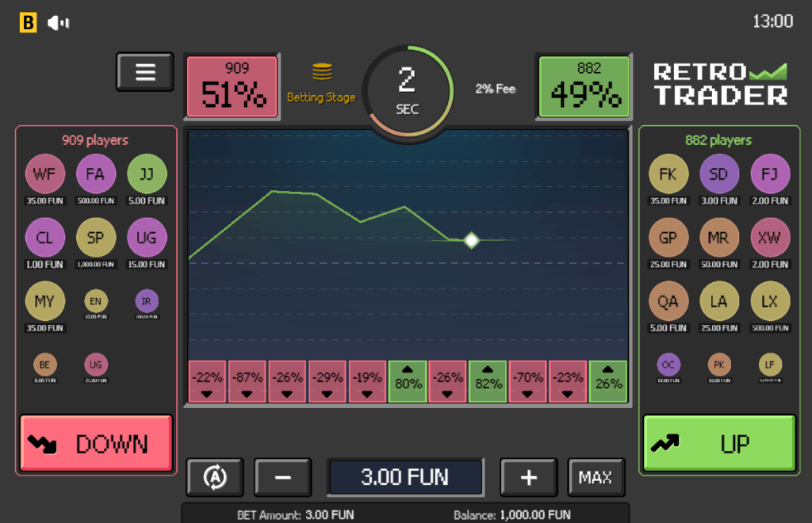
Task: Select the MR player avatar
Action: click(719, 238)
